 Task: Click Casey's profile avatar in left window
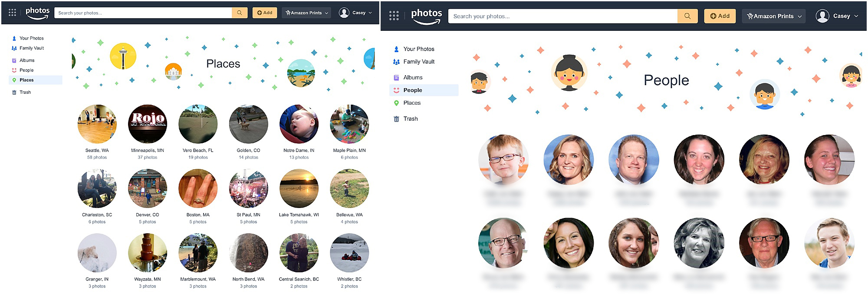[x=344, y=13]
